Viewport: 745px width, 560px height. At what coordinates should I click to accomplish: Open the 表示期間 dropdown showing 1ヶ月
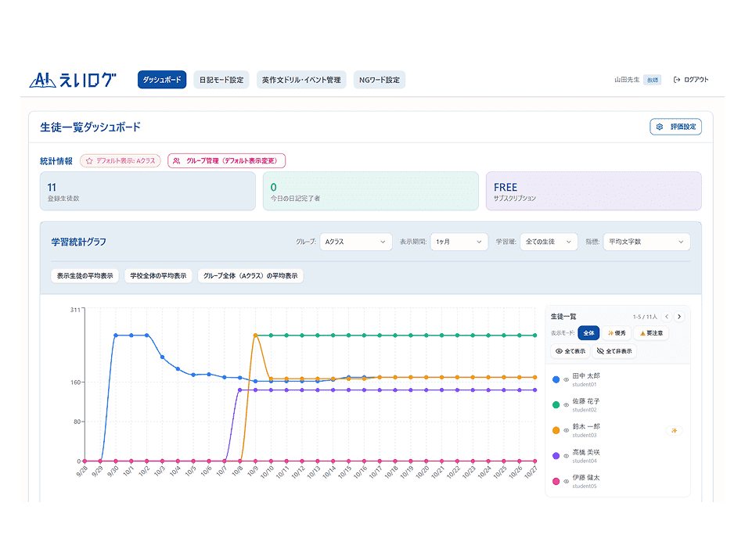tap(459, 242)
